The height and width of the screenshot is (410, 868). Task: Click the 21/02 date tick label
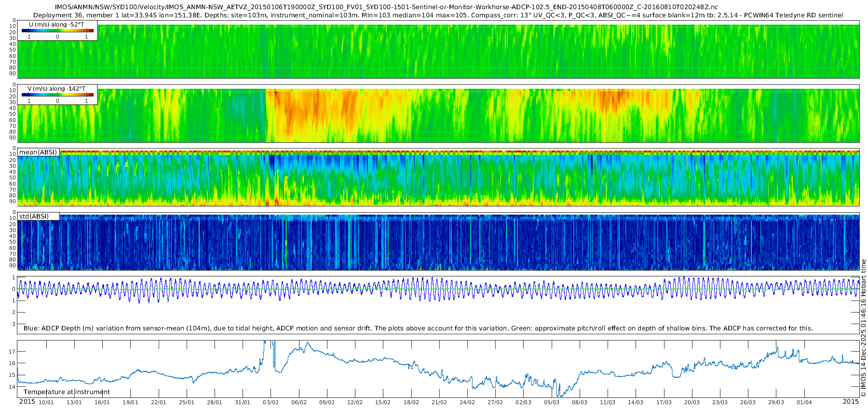point(439,402)
